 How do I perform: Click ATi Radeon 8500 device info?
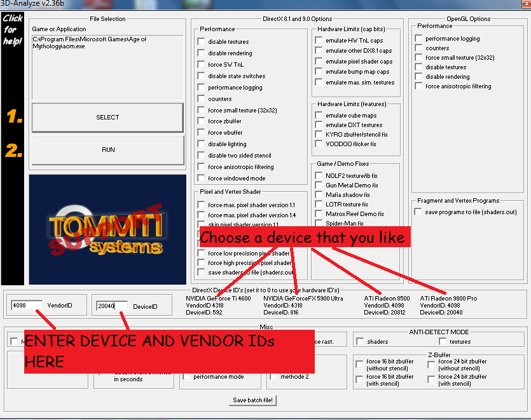387,305
